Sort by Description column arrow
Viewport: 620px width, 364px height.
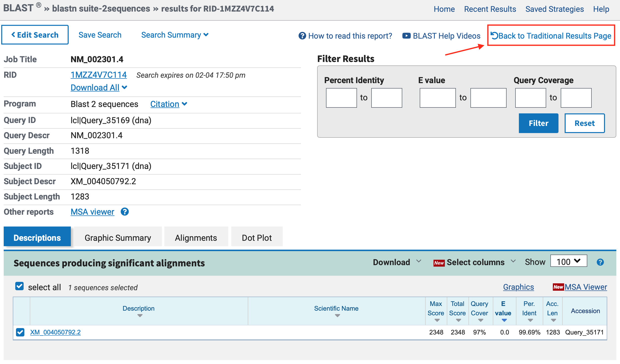click(140, 316)
